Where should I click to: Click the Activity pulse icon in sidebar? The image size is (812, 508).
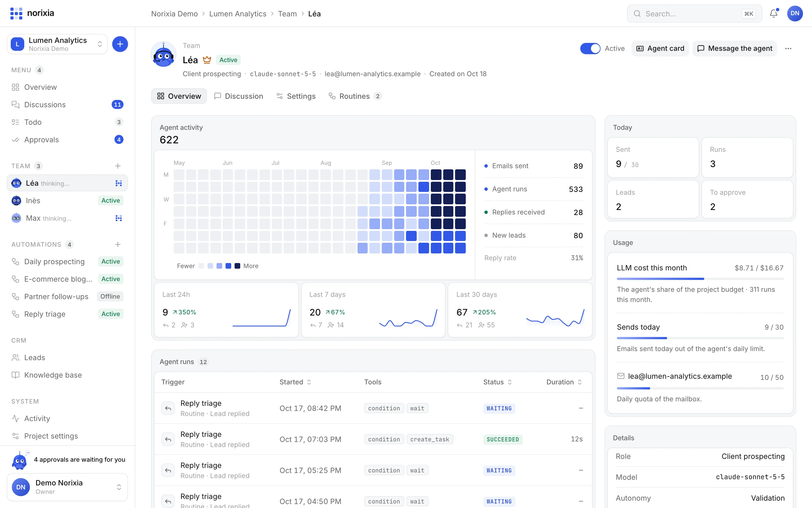[16, 418]
